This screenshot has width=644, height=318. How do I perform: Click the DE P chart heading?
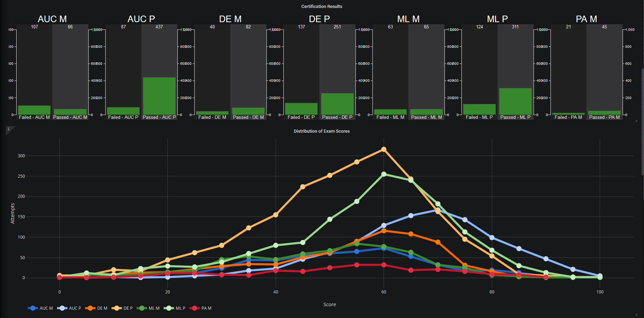coord(319,19)
